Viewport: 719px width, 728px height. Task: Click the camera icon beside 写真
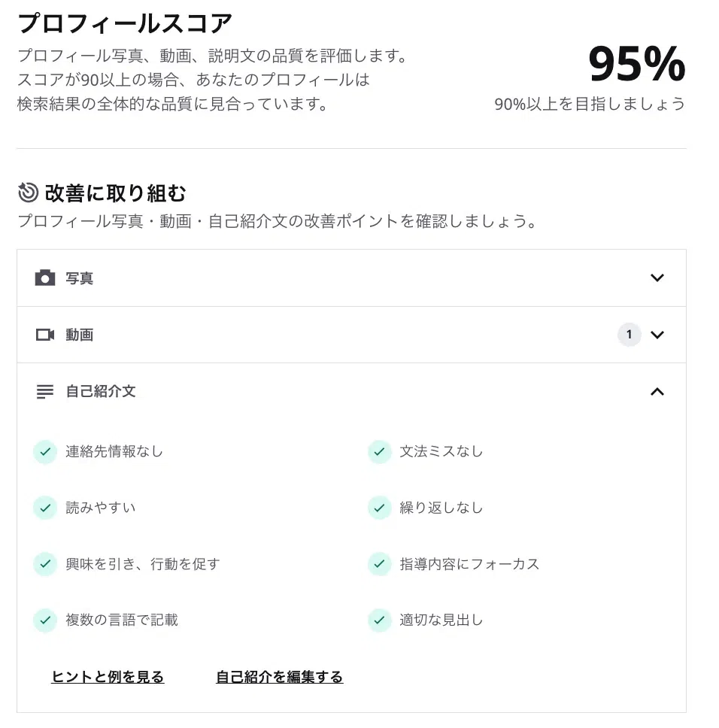click(45, 278)
